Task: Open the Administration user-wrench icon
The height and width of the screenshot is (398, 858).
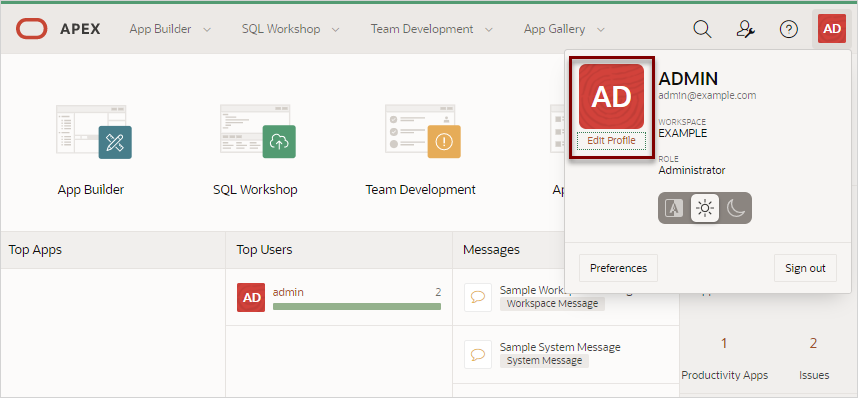Action: (745, 29)
